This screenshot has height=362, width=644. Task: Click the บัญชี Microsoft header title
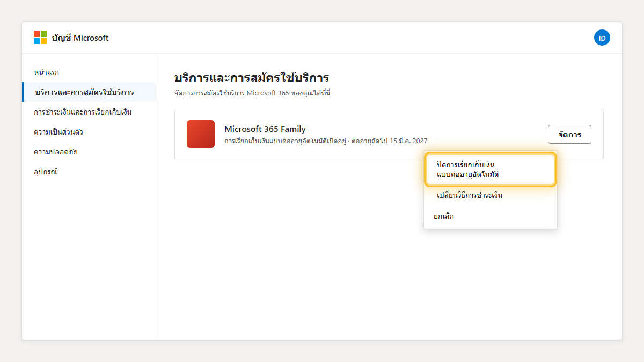(80, 38)
